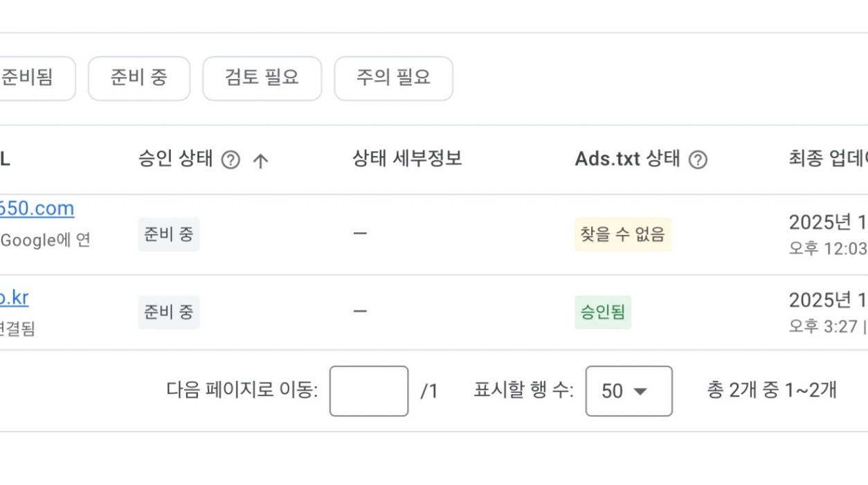Screen dimensions: 868x485
Task: Select the 준비됨 filter chip
Action: pyautogui.click(x=31, y=78)
